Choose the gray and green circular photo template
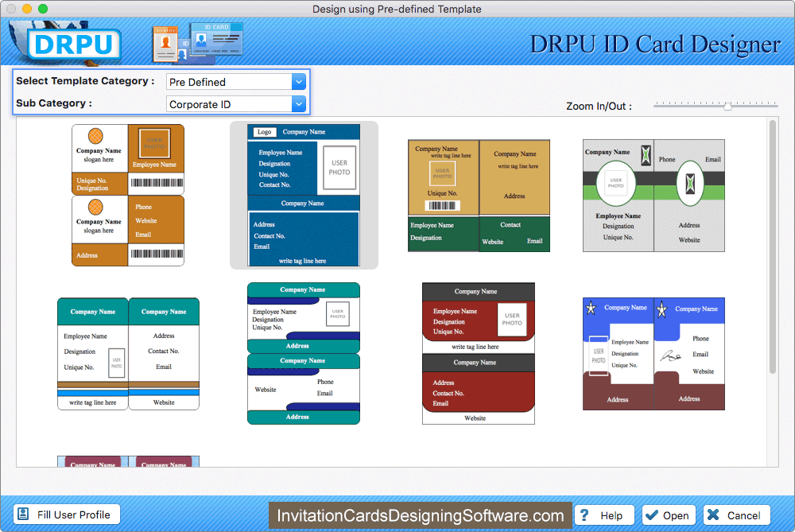This screenshot has width=795, height=532. coord(653,196)
